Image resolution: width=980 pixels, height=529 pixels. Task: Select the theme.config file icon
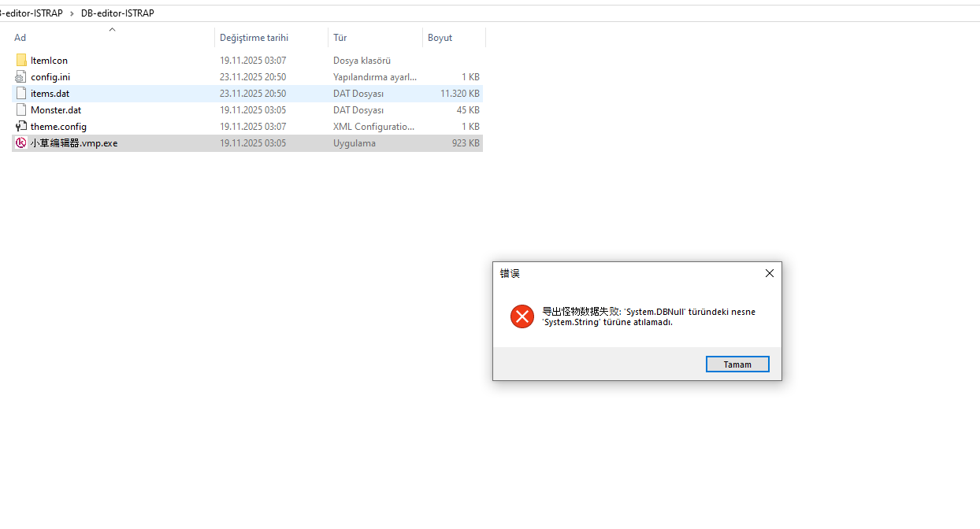(21, 127)
